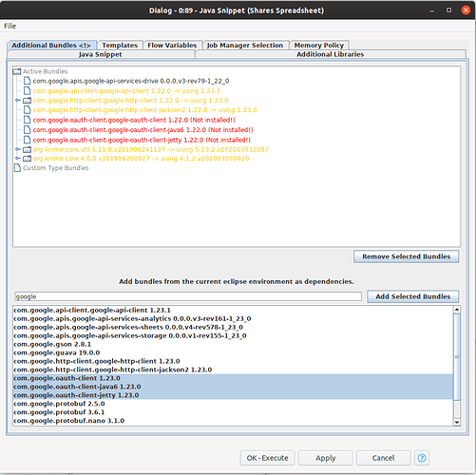Screen dimensions: 476x475
Task: Click the Custom Type Bundles document icon
Action: [x=17, y=167]
